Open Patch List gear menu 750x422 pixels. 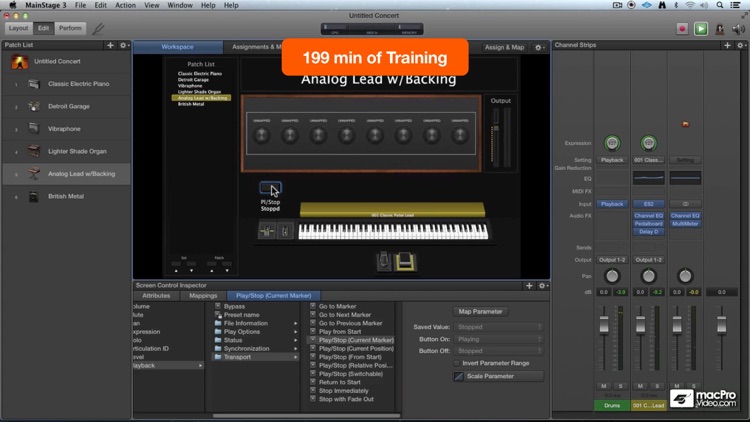click(x=124, y=45)
